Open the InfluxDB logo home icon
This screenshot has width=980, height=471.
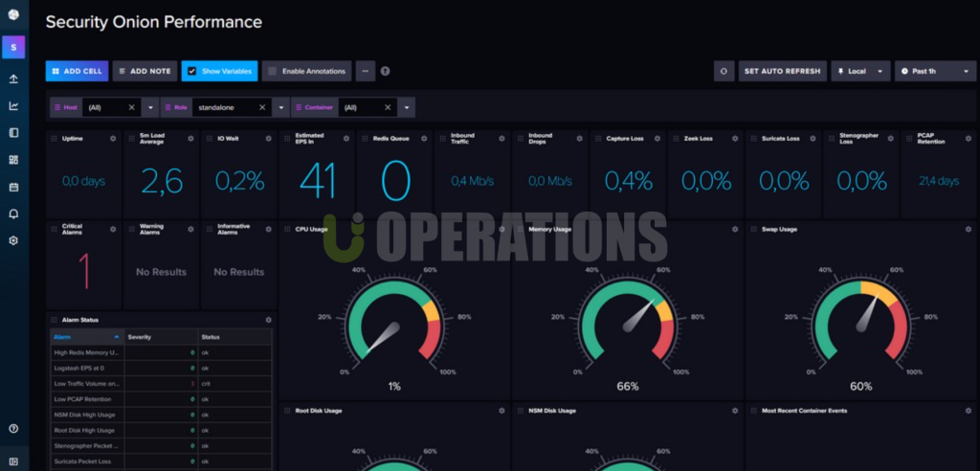[13, 14]
